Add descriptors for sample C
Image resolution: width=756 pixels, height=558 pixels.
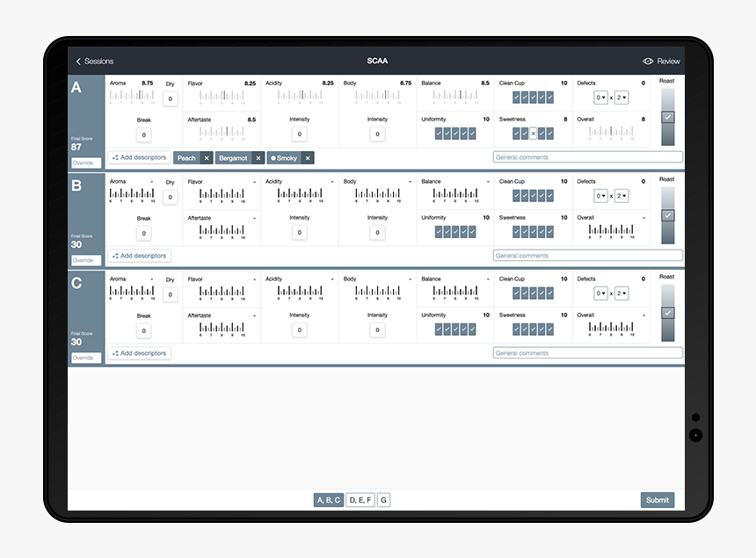click(x=140, y=353)
